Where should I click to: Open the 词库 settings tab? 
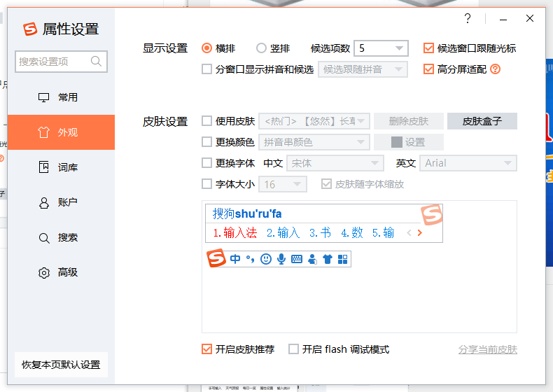(61, 167)
